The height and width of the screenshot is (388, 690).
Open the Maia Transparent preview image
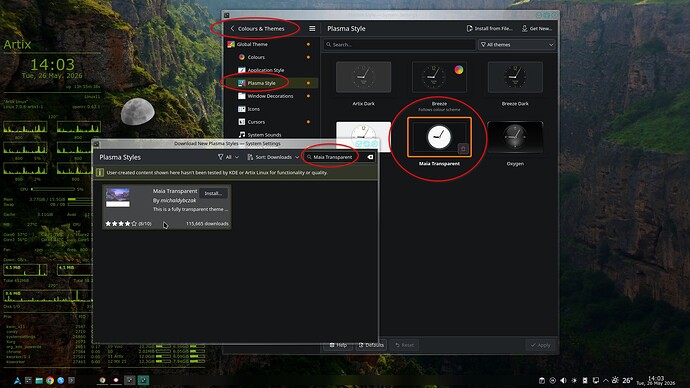coord(118,198)
